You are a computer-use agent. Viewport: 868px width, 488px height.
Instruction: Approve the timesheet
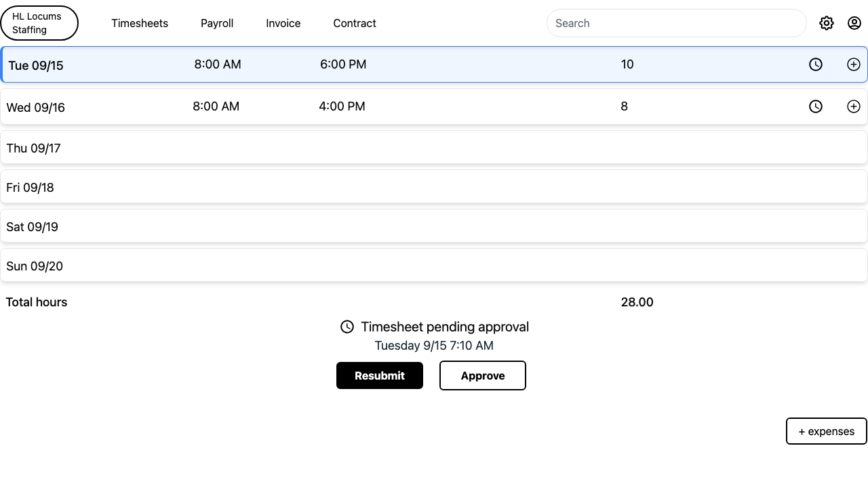483,375
